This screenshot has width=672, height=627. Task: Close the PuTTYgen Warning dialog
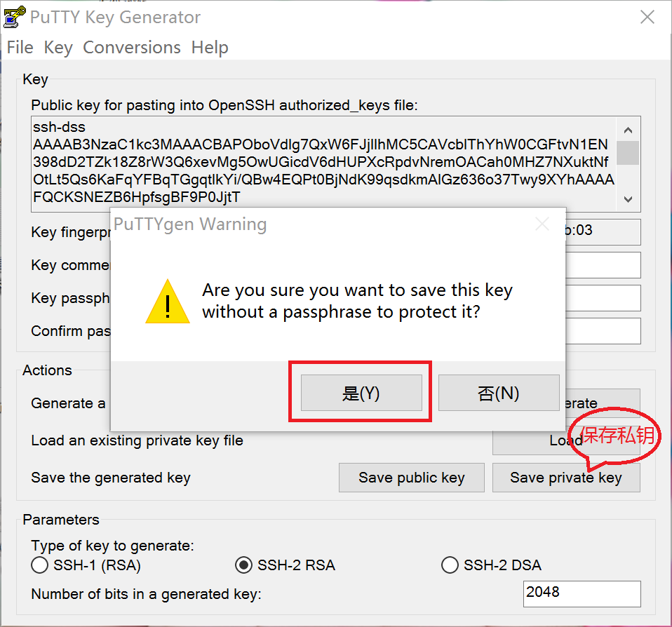click(x=542, y=224)
